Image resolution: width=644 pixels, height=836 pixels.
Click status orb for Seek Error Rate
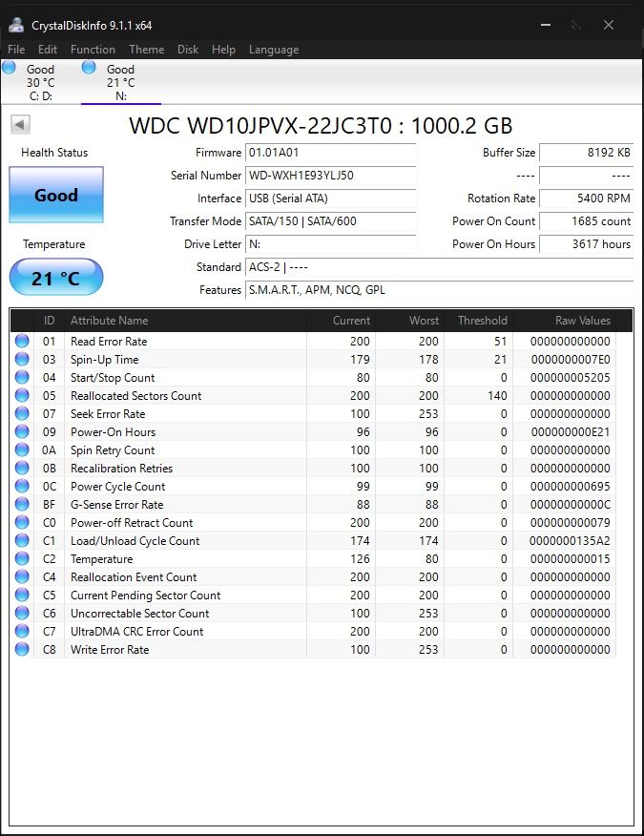22,413
